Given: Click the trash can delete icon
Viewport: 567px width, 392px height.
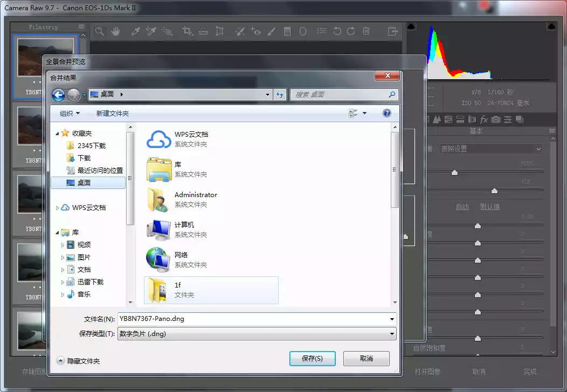Looking at the screenshot, I should click(x=367, y=32).
